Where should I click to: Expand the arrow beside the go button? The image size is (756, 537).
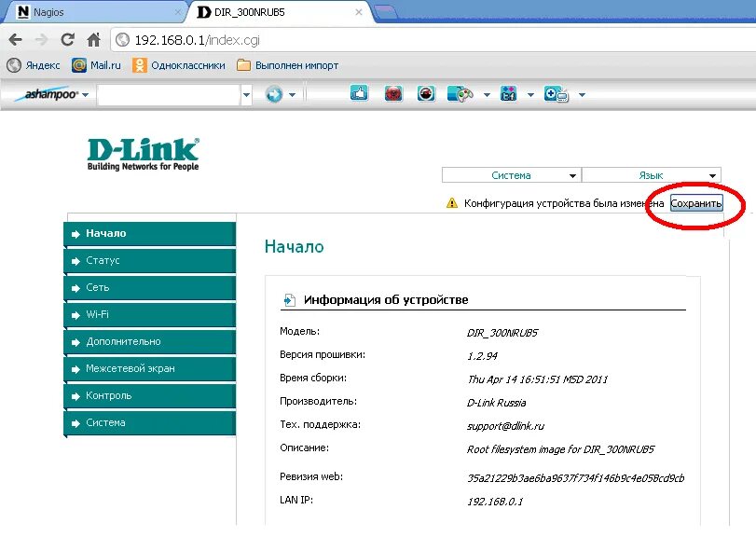coord(292,95)
